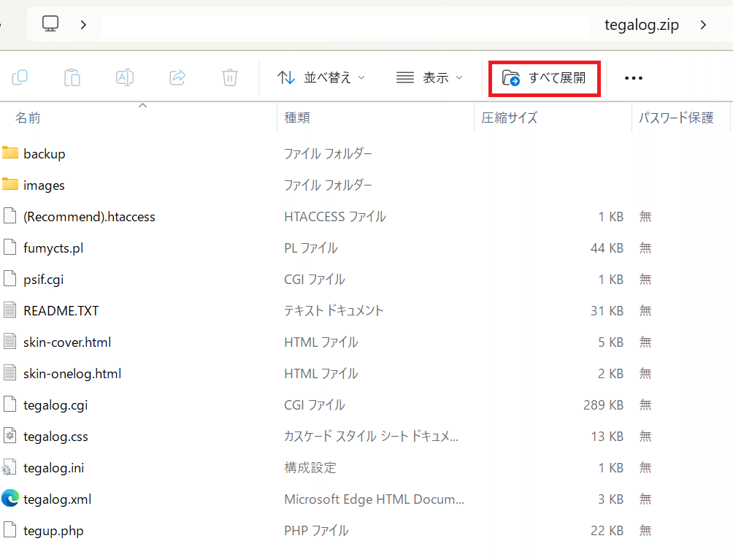Viewport: 733px width, 560px height.
Task: Select the tegalog.ini file name
Action: [x=54, y=468]
